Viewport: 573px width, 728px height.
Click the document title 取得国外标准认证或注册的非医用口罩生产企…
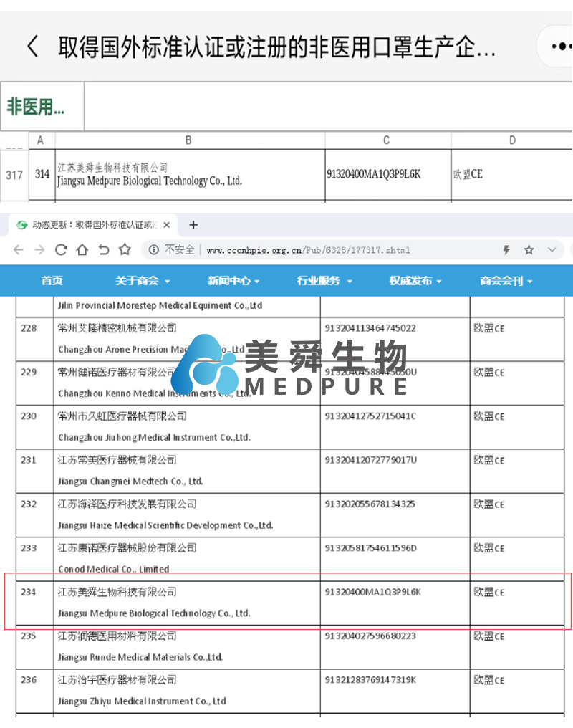point(277,47)
